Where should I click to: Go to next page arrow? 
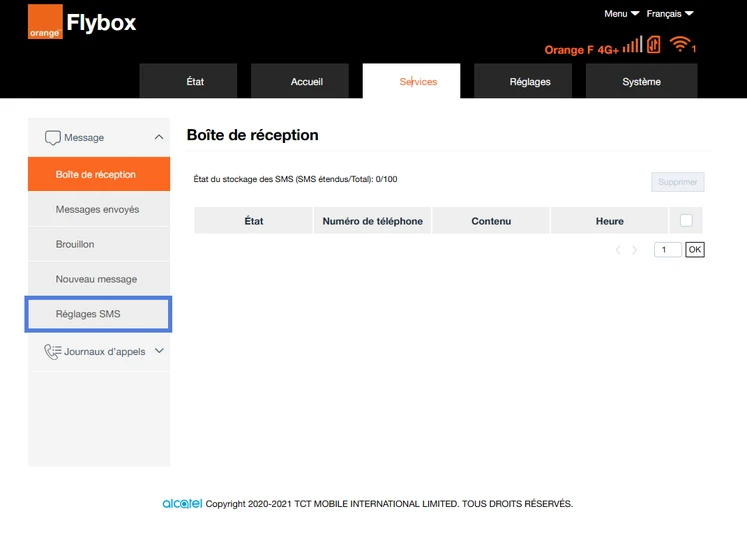[x=634, y=250]
